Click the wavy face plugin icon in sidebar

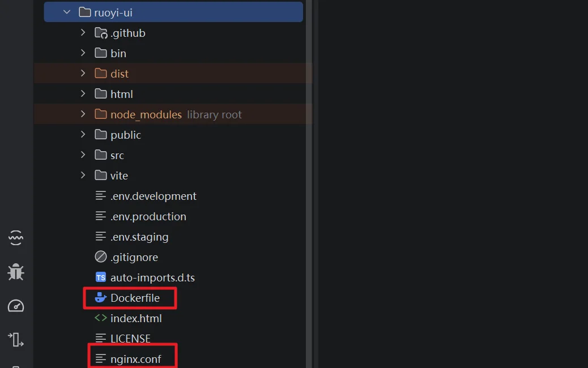(16, 238)
